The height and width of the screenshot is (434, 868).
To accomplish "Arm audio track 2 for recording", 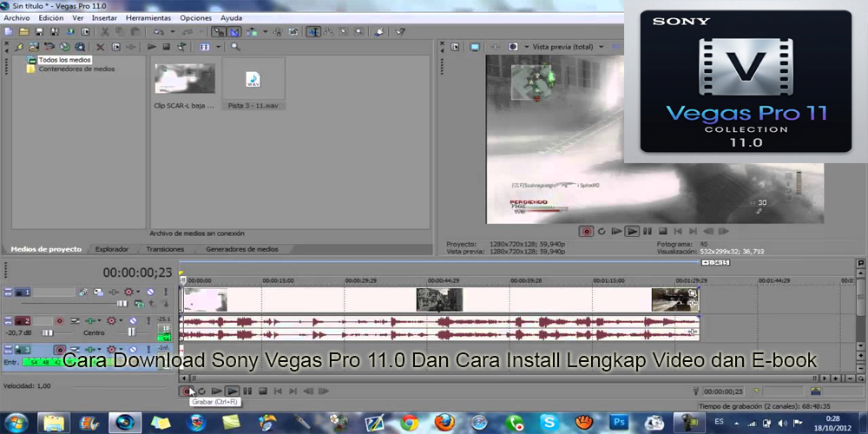I will [59, 320].
